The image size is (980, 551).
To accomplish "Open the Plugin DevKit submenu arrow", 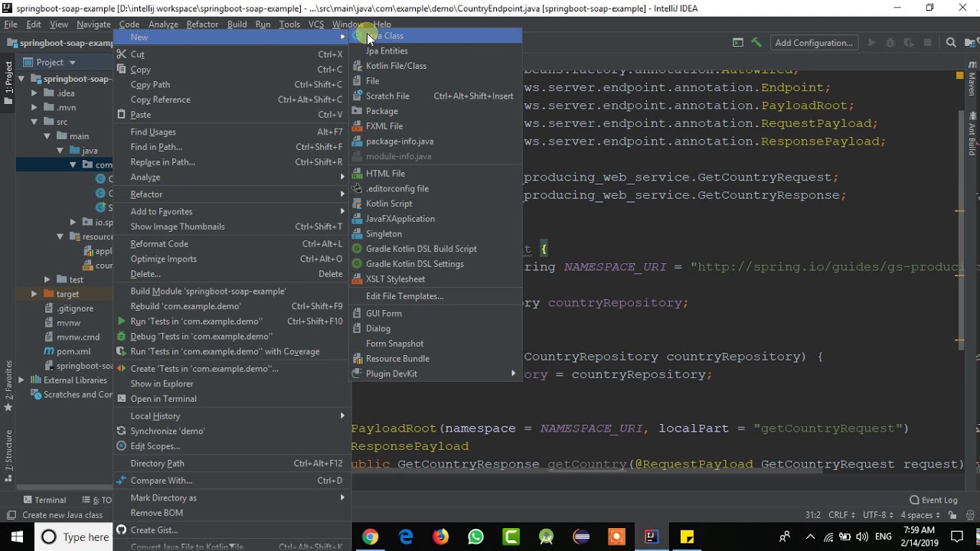I will coord(513,373).
